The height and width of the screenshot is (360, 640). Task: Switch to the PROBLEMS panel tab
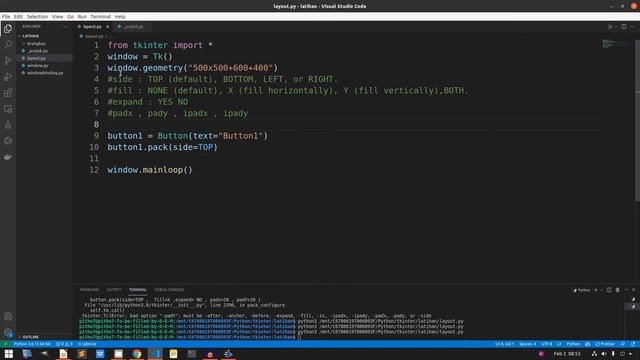point(89,290)
